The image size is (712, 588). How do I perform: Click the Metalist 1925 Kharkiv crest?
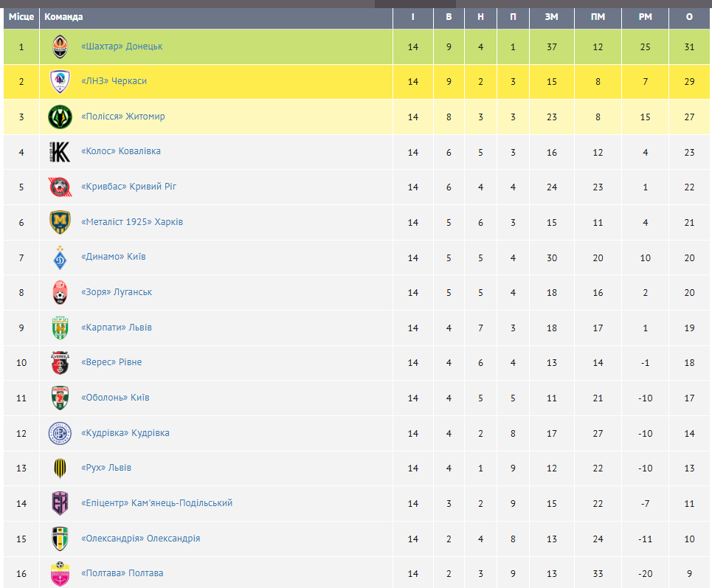coord(60,222)
